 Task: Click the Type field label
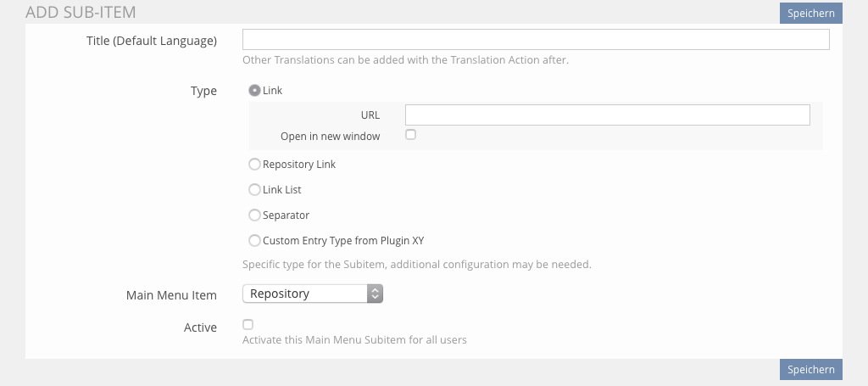point(203,92)
